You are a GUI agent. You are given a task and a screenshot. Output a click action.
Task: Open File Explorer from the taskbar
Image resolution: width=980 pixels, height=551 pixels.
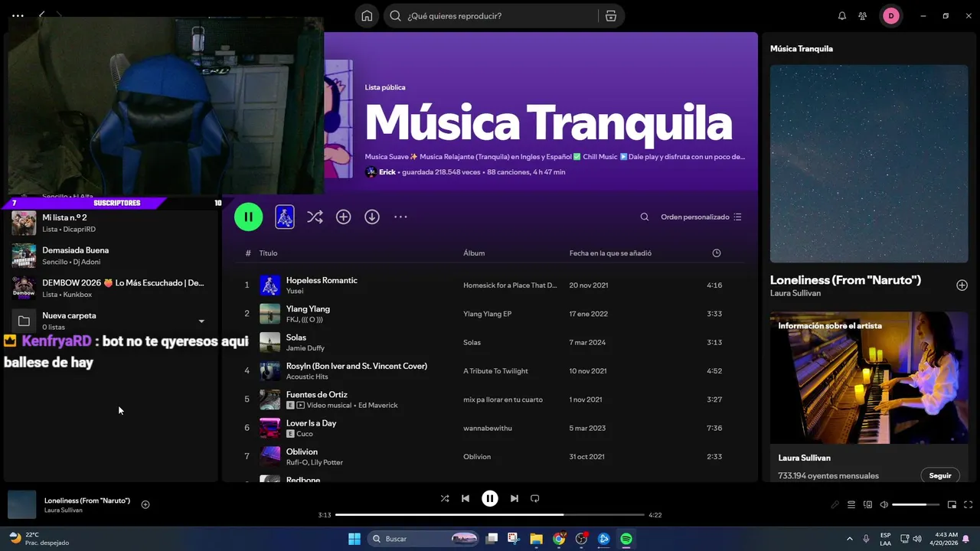click(x=536, y=539)
